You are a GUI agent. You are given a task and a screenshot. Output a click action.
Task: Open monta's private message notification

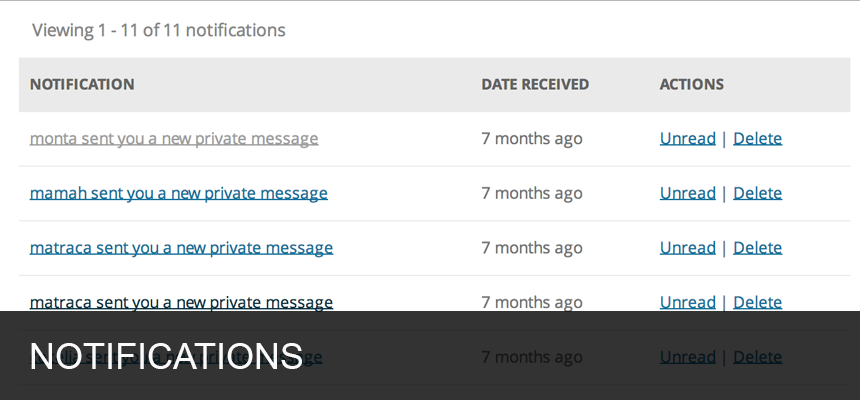174,139
